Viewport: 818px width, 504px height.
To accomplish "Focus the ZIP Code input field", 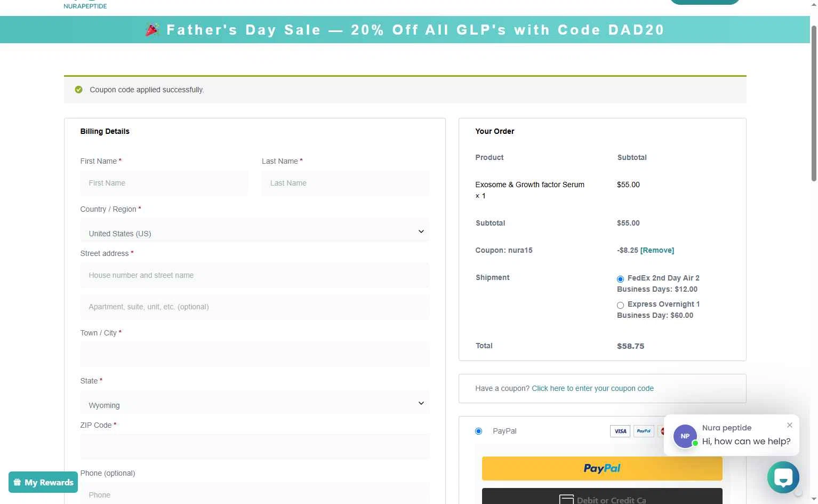I will 255,447.
